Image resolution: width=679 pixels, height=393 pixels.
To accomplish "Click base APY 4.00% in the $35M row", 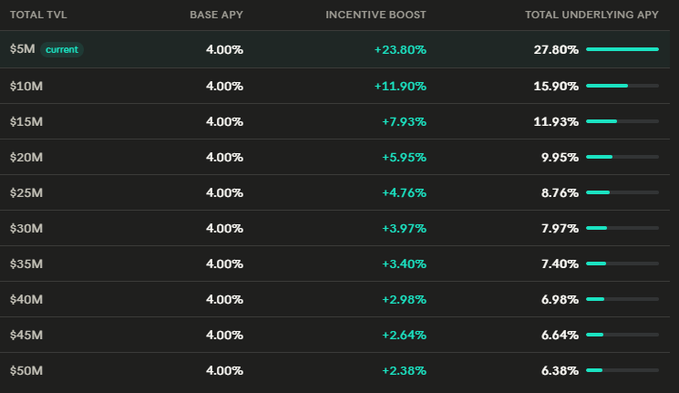I will (x=224, y=264).
